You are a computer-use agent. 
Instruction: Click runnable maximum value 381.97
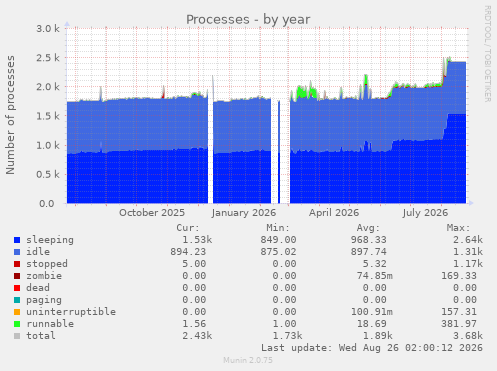(459, 324)
